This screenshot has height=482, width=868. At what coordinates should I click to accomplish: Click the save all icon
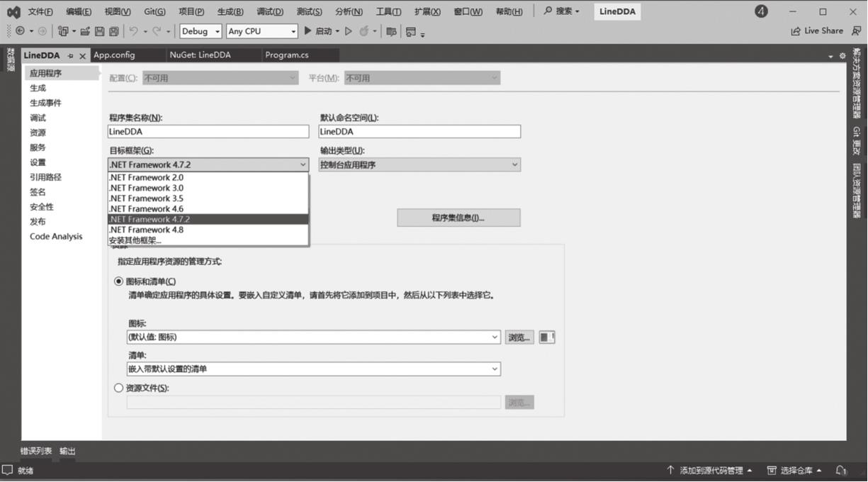(114, 31)
